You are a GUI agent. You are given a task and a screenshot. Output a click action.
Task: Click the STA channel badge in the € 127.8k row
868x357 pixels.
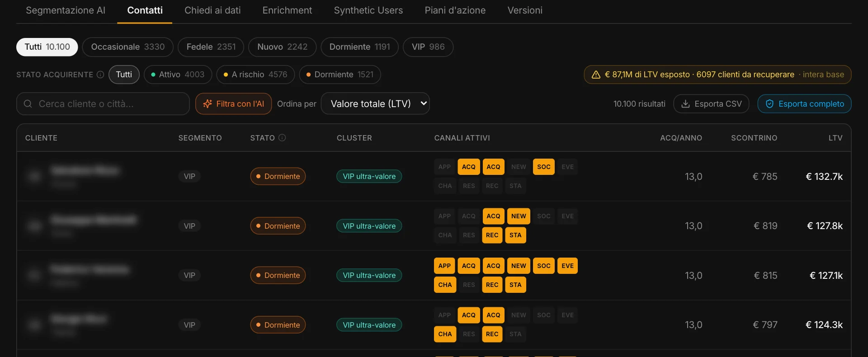click(515, 235)
